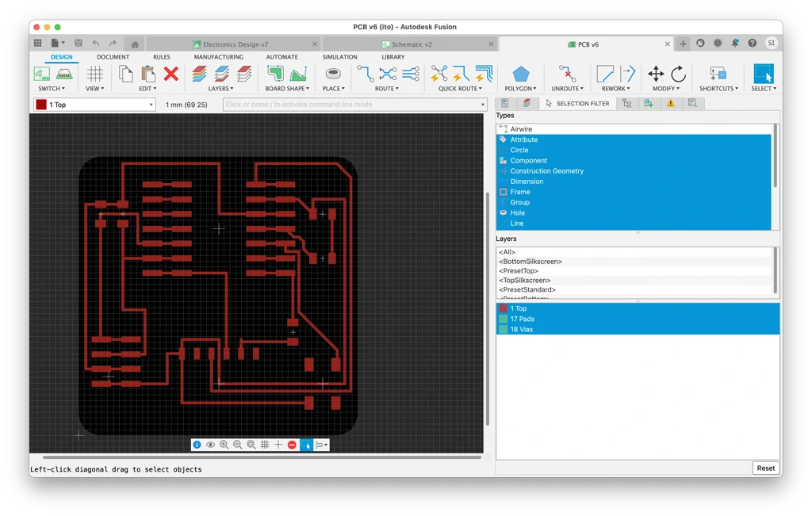This screenshot has width=812, height=516.
Task: Zoom in using the canvas magnifier
Action: [x=224, y=445]
